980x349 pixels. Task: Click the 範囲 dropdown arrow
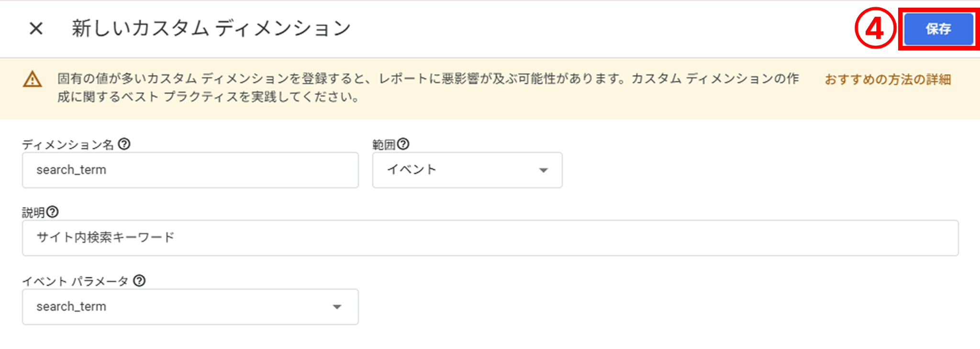tap(543, 171)
